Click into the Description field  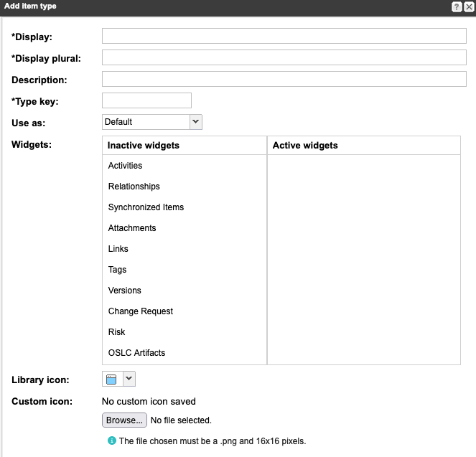[284, 79]
